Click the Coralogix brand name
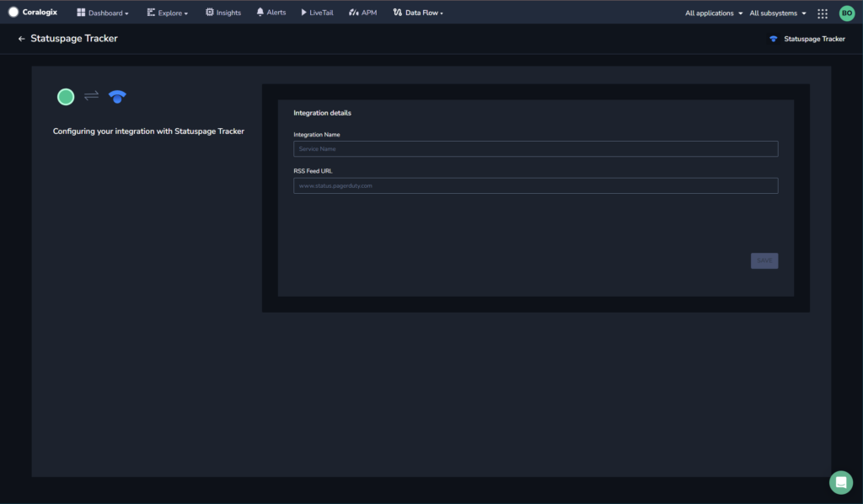This screenshot has height=504, width=863. coord(40,12)
